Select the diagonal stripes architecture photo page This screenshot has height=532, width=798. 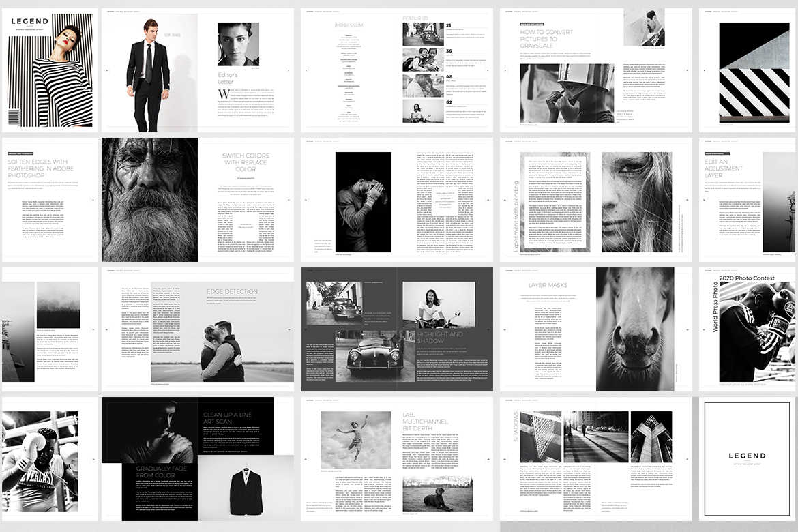tap(747, 70)
